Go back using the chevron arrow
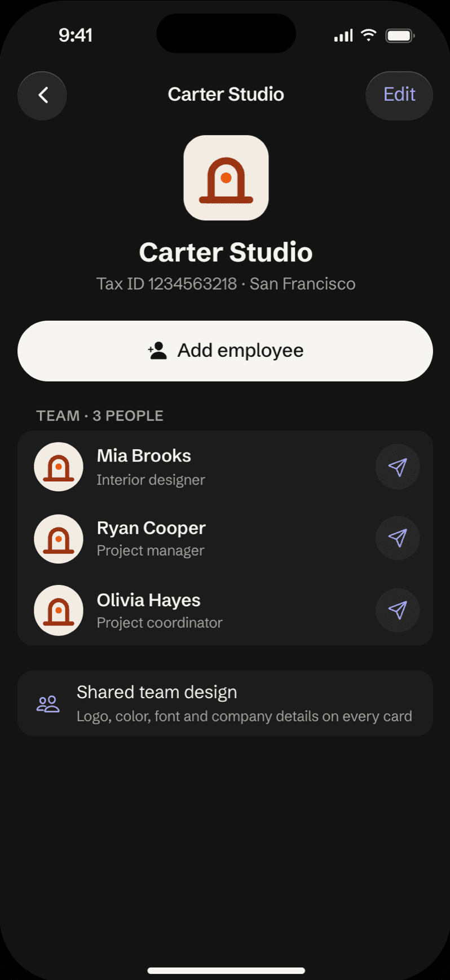450x980 pixels. click(x=42, y=95)
